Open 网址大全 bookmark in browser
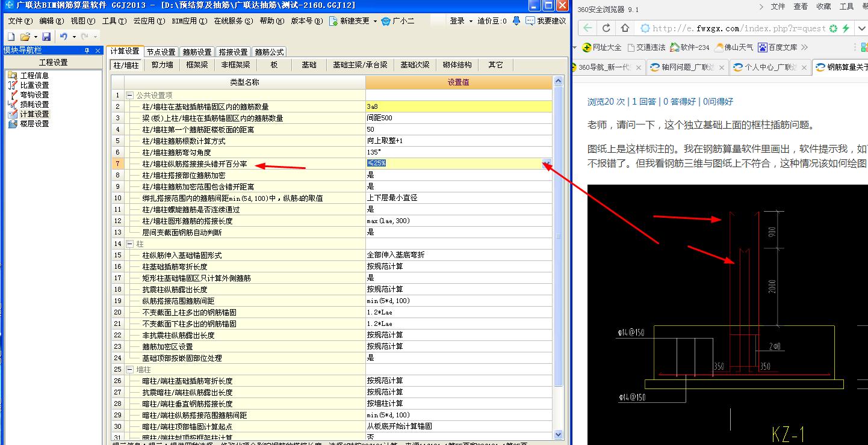Viewport: 868px width, 445px height. coord(602,47)
